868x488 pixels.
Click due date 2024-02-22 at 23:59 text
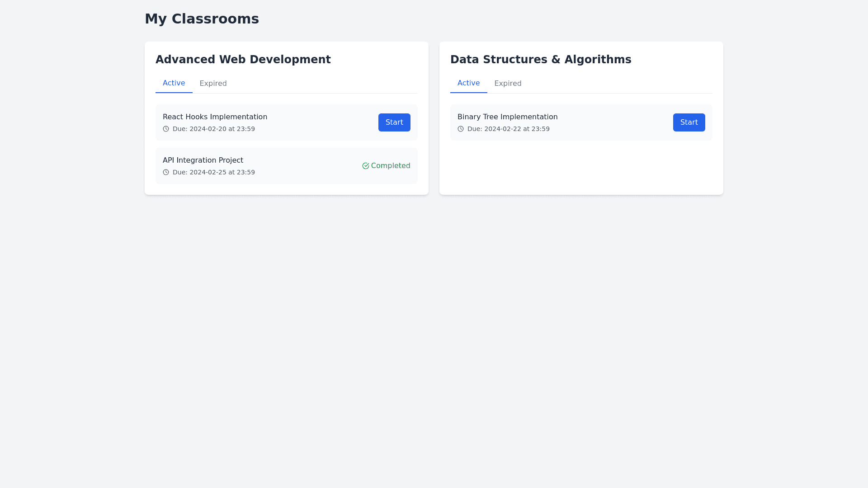point(509,129)
